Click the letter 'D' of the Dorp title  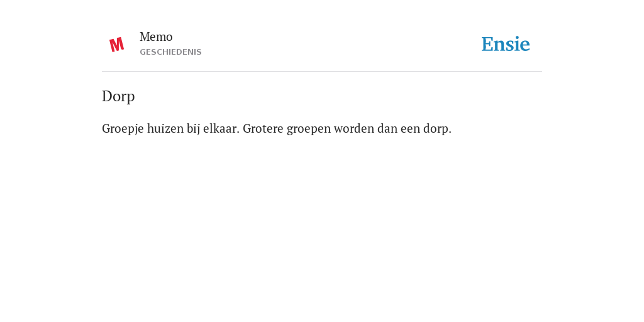(x=107, y=96)
